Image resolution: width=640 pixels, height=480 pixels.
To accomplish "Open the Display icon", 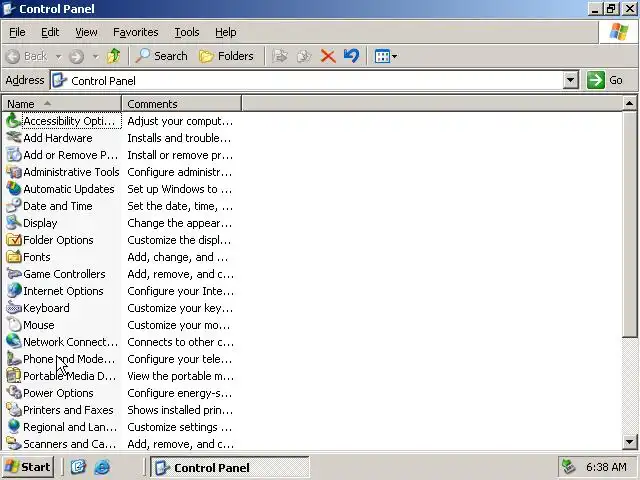I will click(x=14, y=223).
